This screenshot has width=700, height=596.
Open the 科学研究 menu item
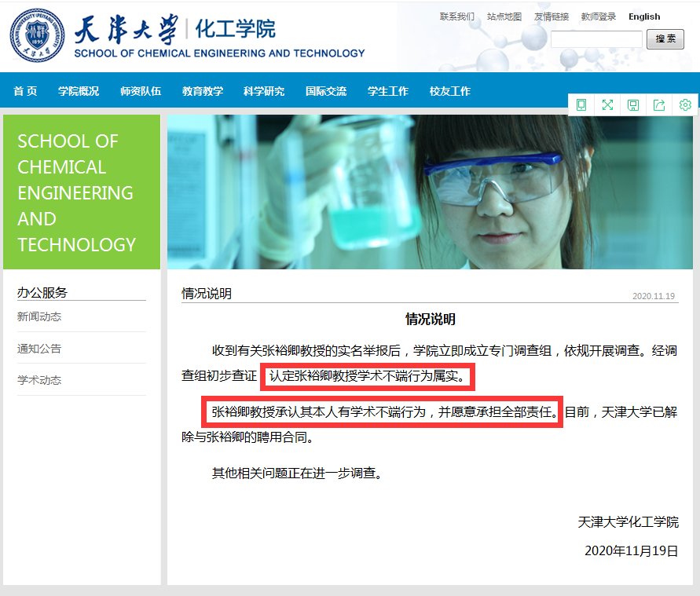coord(263,90)
